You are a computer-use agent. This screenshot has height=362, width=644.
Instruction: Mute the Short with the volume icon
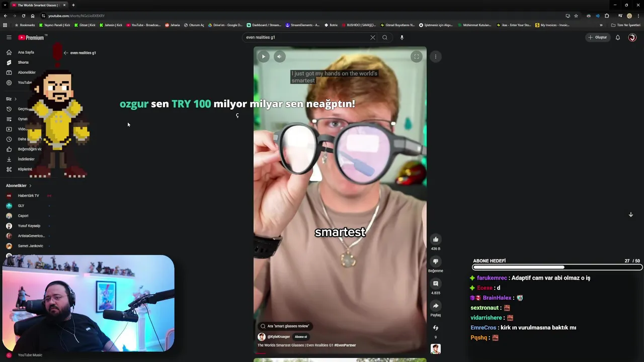279,57
